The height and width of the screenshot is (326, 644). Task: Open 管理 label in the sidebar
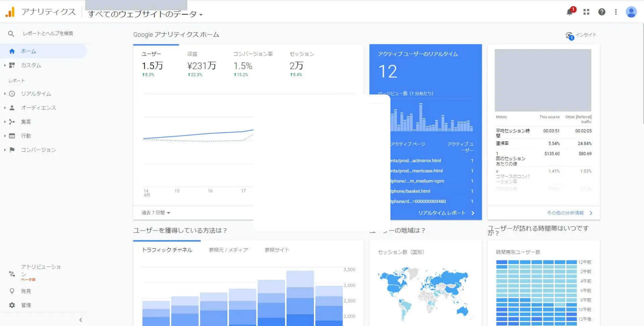coord(26,305)
